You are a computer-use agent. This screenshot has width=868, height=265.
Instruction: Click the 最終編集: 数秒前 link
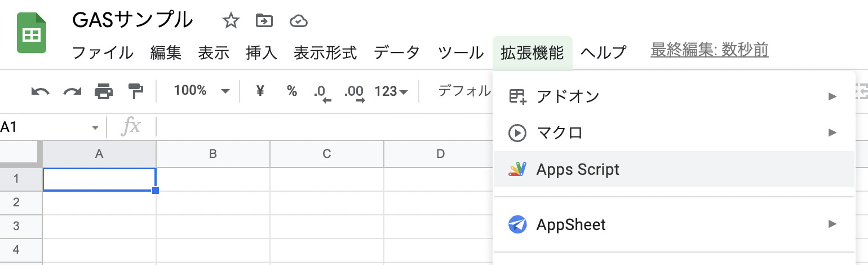point(709,51)
